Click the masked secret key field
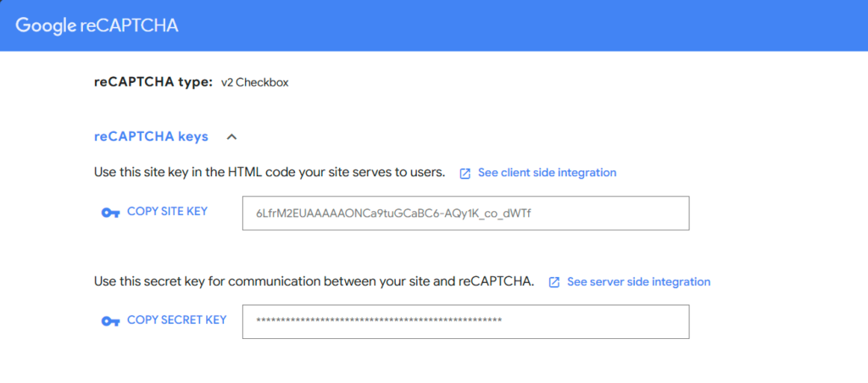 465,321
